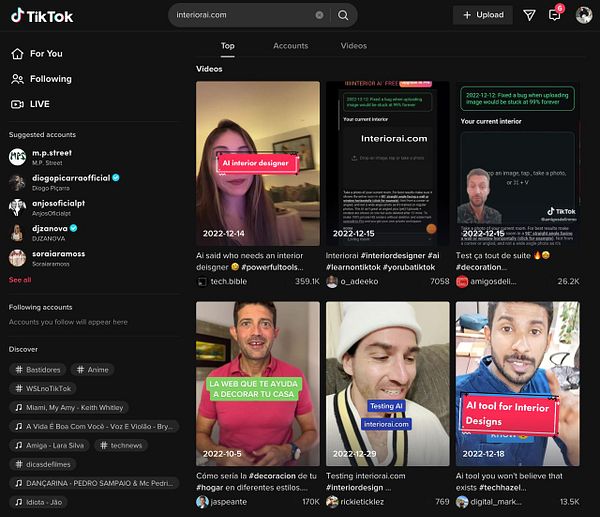The height and width of the screenshot is (517, 600).
Task: Click digital_mark author avatar
Action: tap(462, 502)
